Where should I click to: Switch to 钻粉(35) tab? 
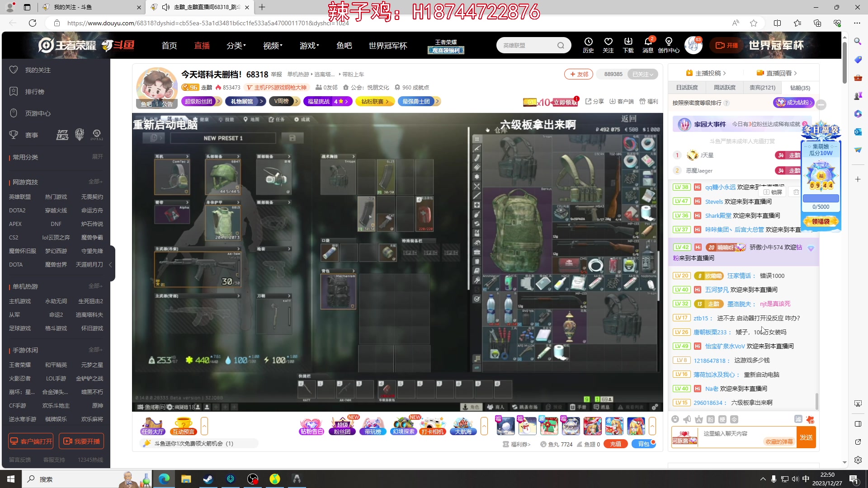(800, 88)
